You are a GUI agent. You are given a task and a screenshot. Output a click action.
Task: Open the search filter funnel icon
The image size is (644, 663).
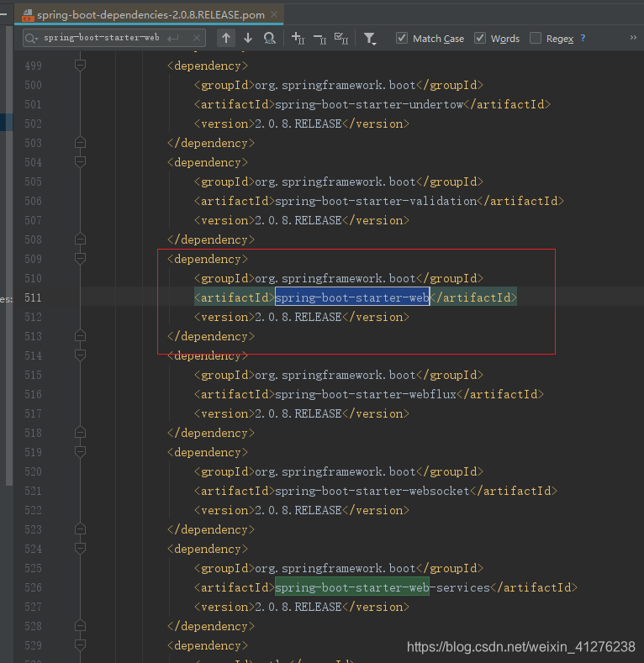click(370, 39)
